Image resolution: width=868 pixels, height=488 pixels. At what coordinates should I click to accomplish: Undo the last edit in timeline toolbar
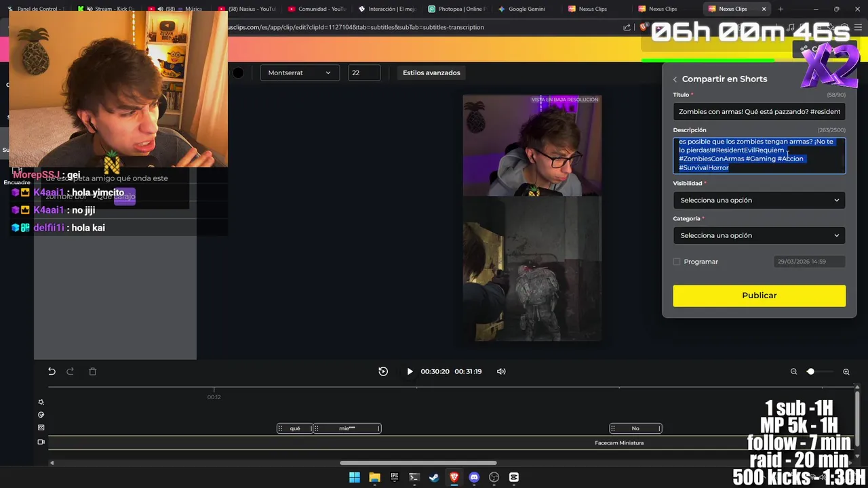tap(52, 371)
